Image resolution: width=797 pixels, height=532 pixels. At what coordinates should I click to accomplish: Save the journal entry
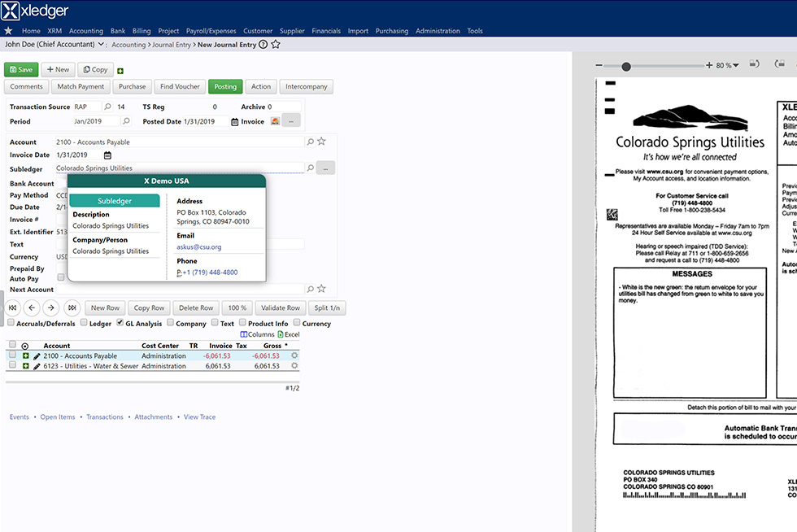21,70
